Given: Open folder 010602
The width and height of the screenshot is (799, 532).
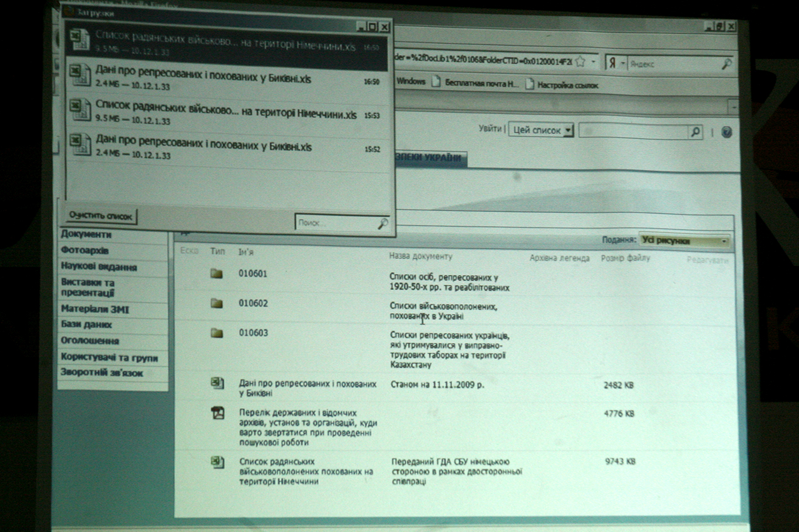Looking at the screenshot, I should coord(252,304).
